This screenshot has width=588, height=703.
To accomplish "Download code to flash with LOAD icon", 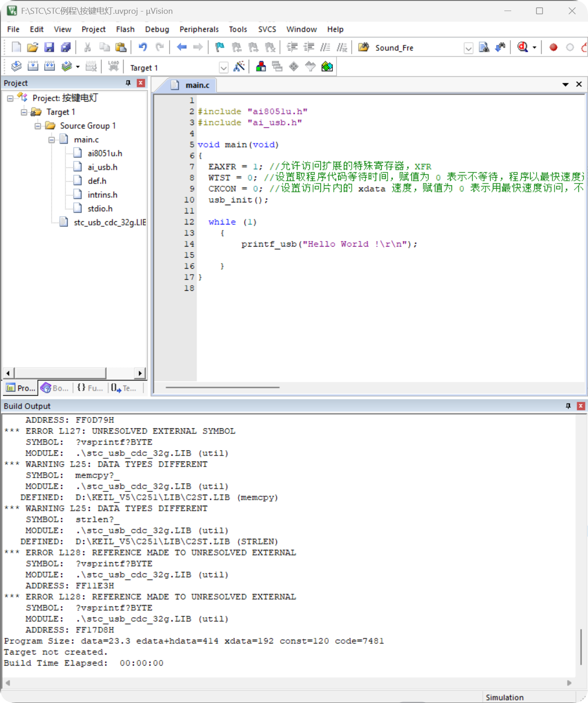I will point(113,67).
